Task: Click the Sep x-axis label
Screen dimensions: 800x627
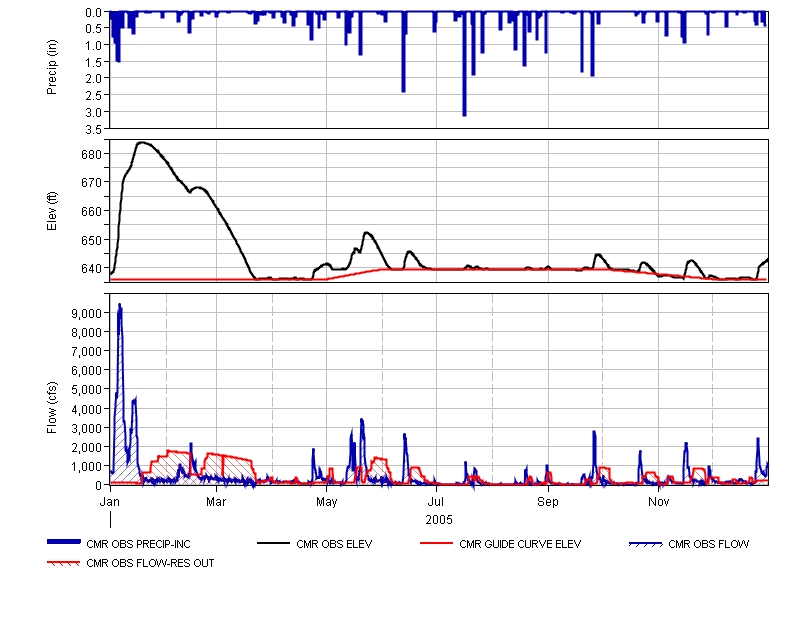Action: [548, 502]
